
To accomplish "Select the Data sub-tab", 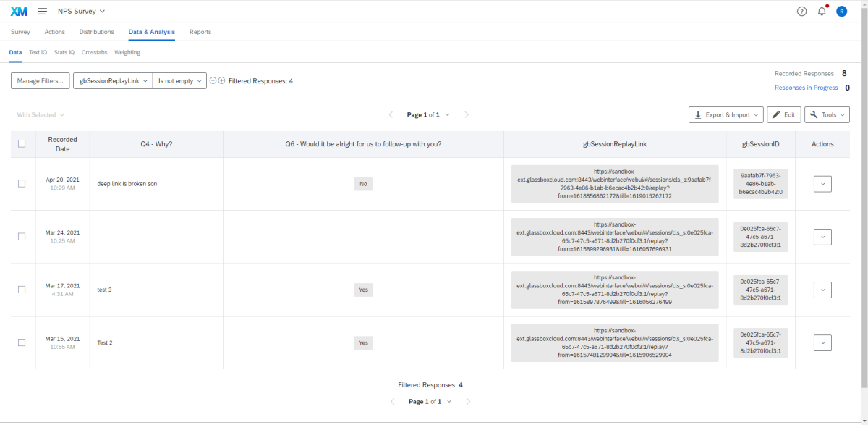I will click(x=15, y=52).
